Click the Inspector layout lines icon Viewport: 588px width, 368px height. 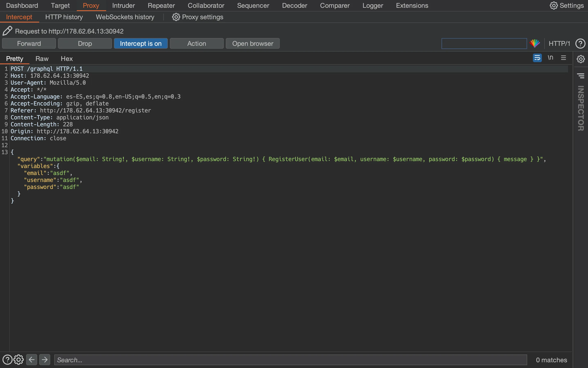tap(581, 76)
